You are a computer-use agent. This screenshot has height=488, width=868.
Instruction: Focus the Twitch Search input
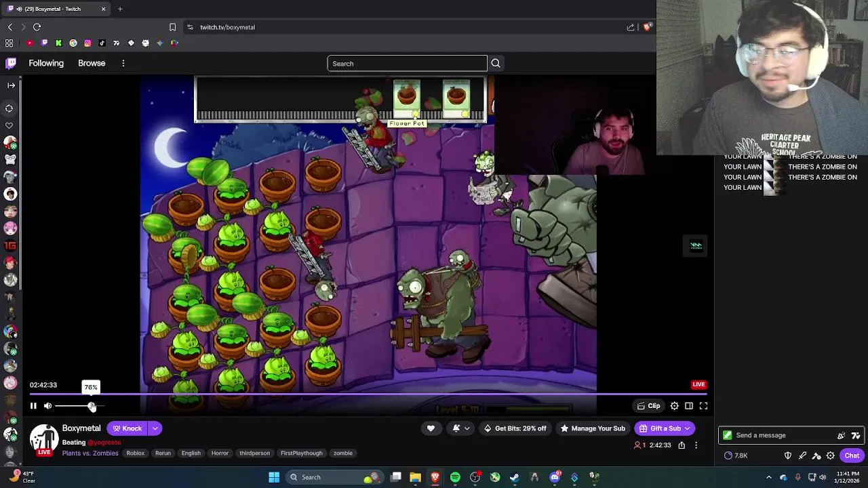click(407, 63)
